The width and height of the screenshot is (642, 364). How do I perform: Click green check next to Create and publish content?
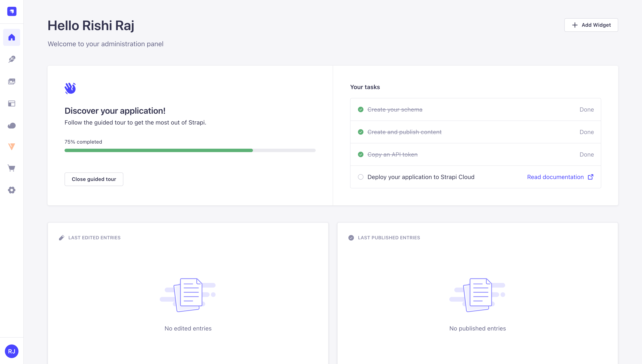pos(360,132)
